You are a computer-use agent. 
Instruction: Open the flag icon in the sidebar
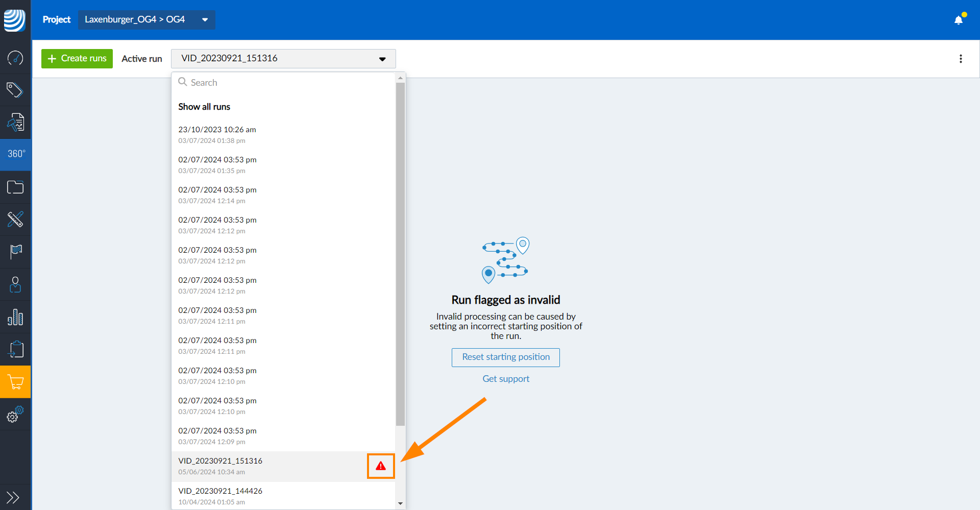[16, 252]
